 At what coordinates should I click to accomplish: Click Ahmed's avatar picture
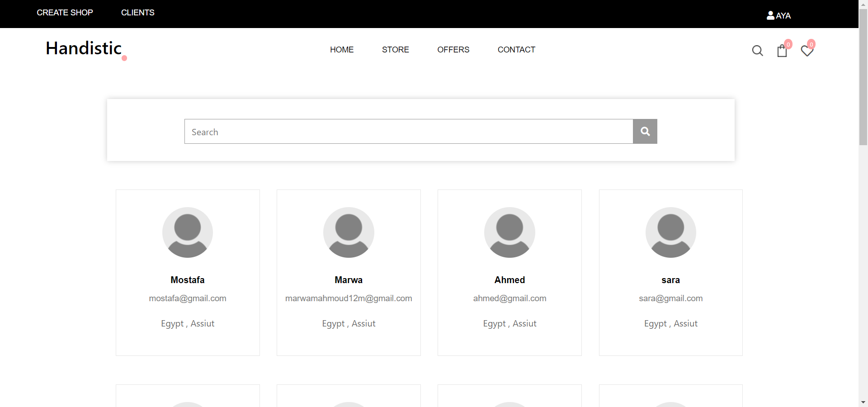click(x=509, y=232)
